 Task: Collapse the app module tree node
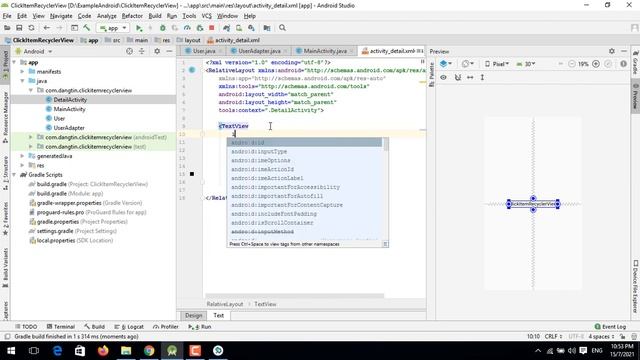coord(14,62)
